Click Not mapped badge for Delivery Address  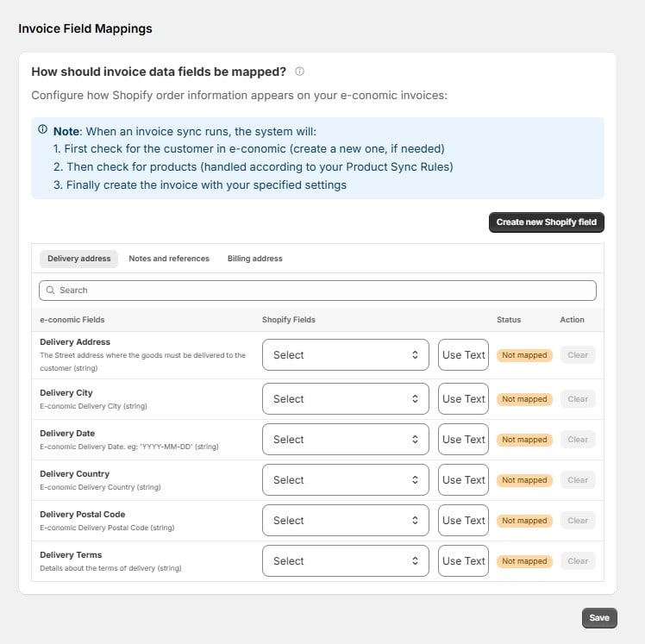524,355
